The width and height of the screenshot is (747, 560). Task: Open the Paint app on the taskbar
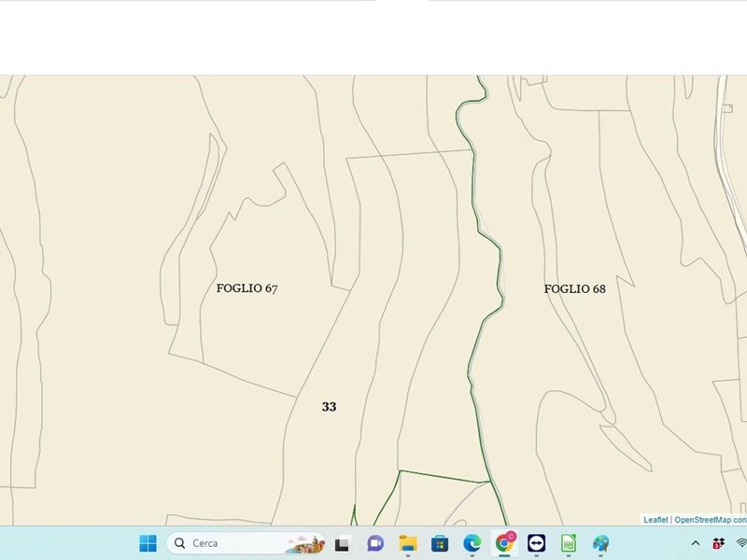point(600,543)
